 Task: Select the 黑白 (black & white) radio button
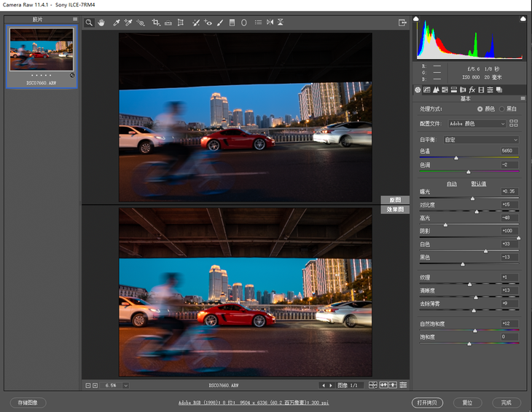coord(501,108)
